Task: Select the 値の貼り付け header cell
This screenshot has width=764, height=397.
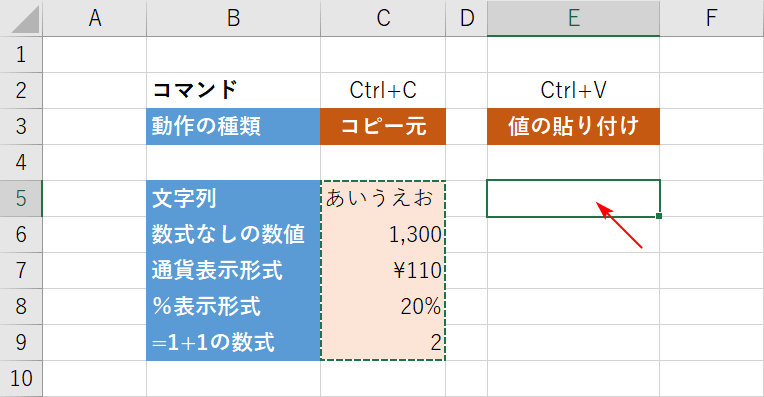Action: coord(573,127)
